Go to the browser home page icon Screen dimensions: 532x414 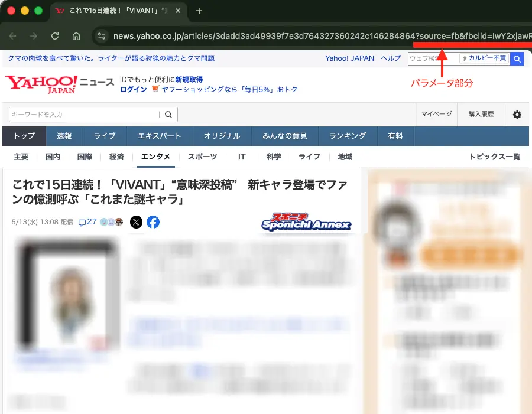(x=76, y=36)
